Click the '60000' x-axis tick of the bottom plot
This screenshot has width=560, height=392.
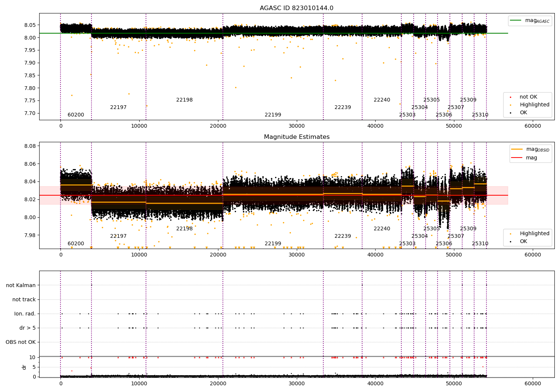pos(533,383)
